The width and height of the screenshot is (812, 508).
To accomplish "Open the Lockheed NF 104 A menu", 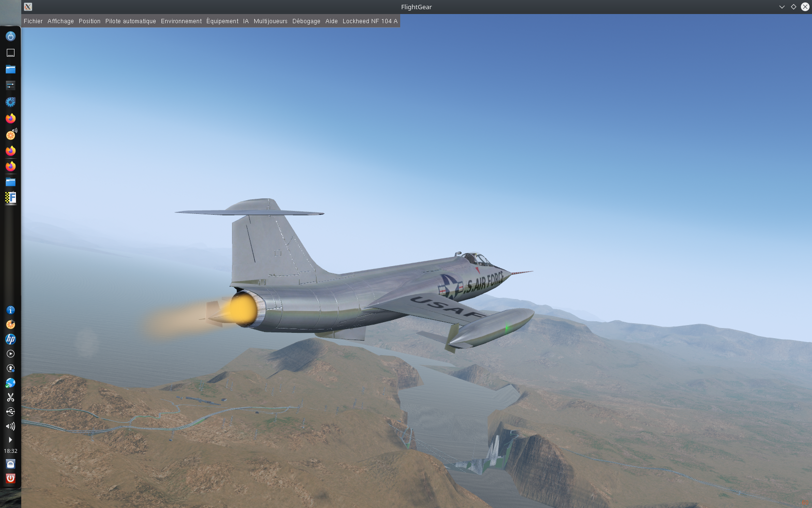I will (x=370, y=21).
